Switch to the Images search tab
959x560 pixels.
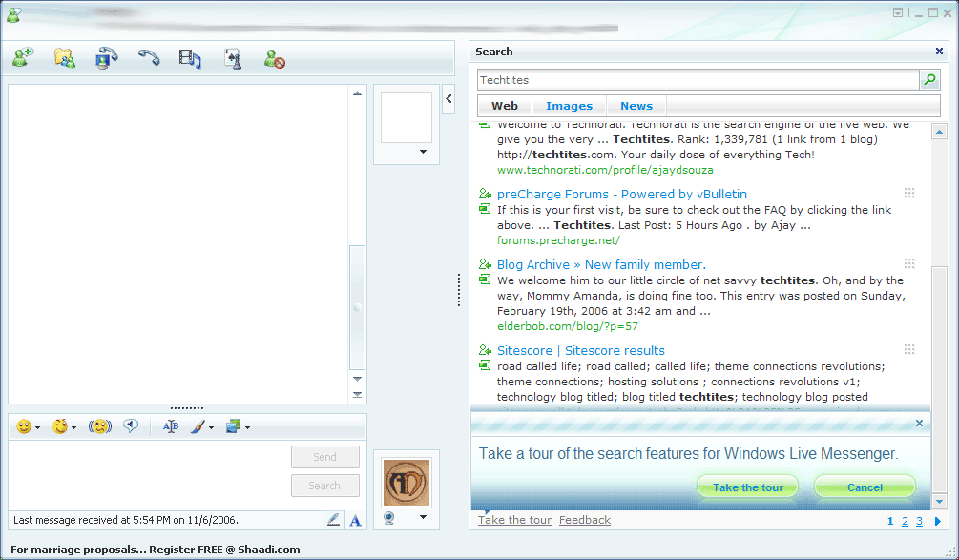[569, 106]
